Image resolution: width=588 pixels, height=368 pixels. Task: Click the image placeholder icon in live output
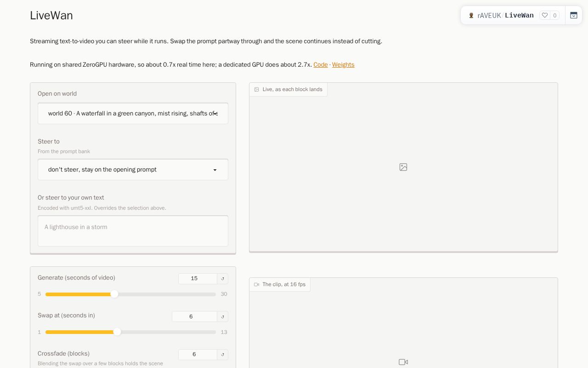[403, 167]
